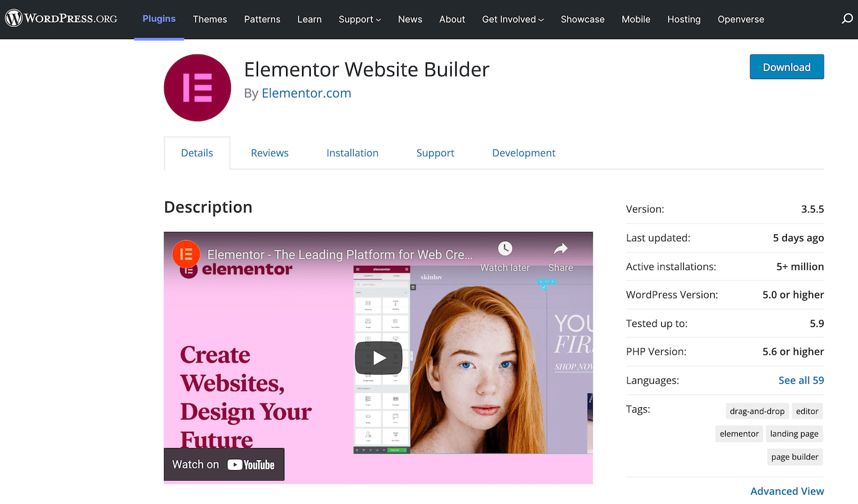This screenshot has width=858, height=504.
Task: Open the Mobile nav item
Action: [x=636, y=20]
